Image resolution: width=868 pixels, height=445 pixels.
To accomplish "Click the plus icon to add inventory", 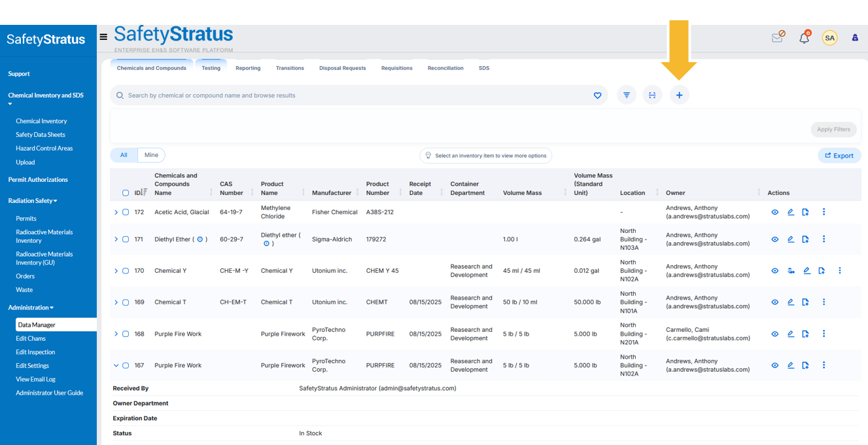I will tap(679, 96).
